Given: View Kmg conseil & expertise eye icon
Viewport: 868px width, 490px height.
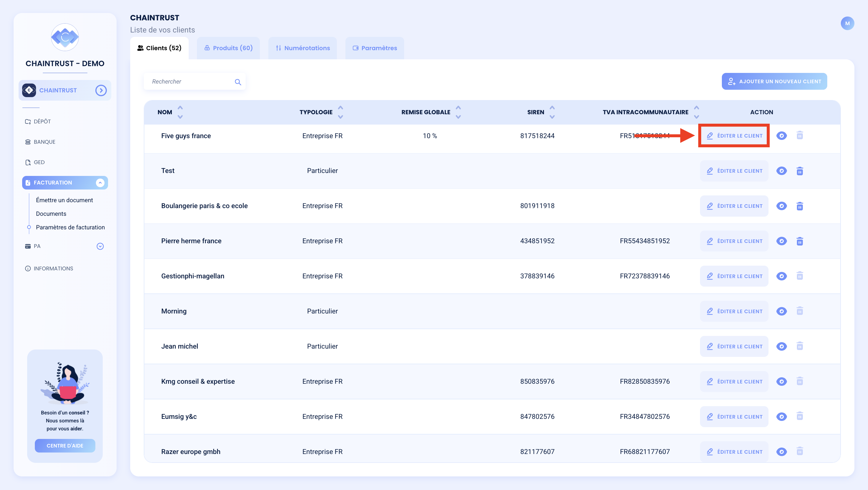Looking at the screenshot, I should click(781, 381).
